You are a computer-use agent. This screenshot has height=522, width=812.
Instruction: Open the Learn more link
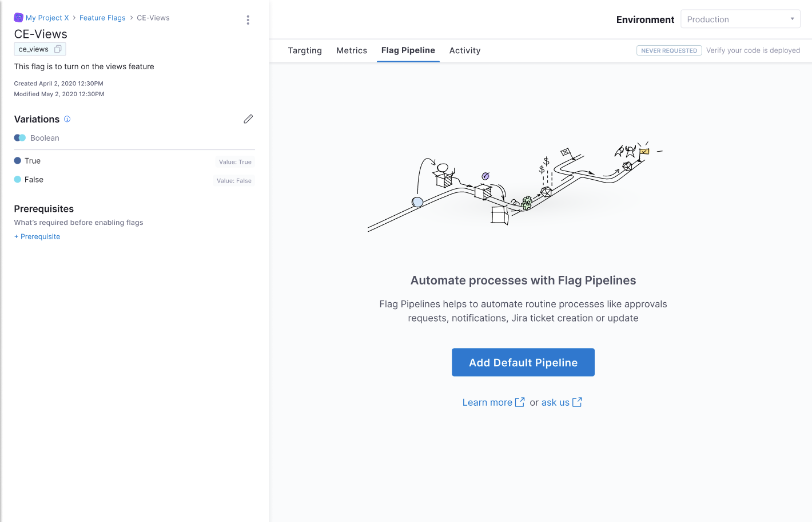click(487, 402)
